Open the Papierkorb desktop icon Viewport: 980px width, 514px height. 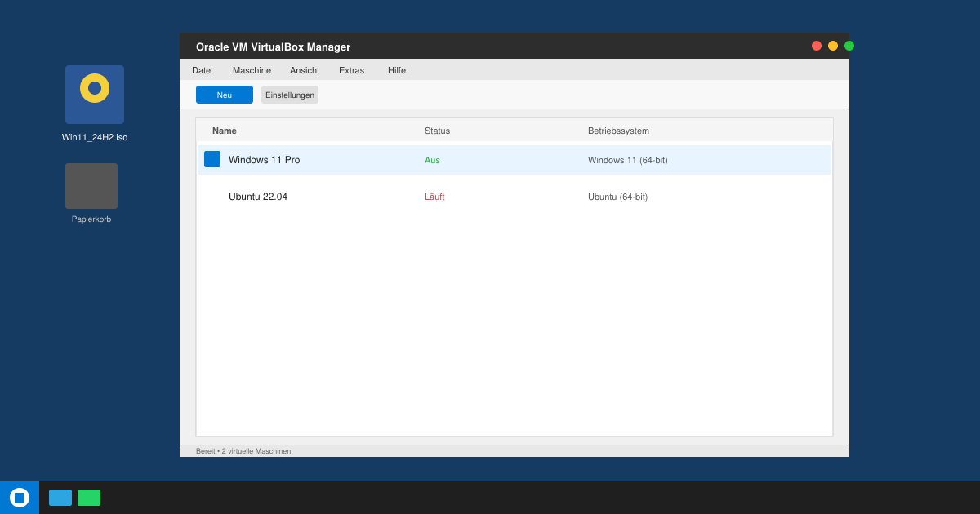[x=91, y=186]
